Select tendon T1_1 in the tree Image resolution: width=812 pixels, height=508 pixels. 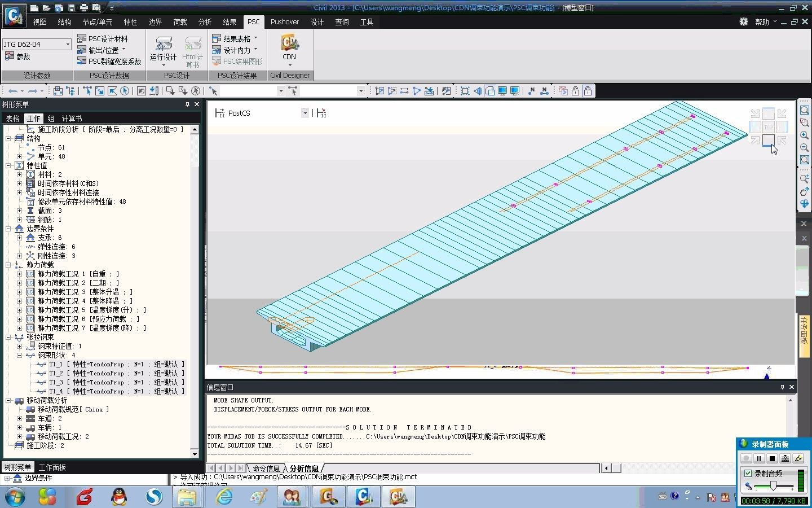(x=111, y=364)
